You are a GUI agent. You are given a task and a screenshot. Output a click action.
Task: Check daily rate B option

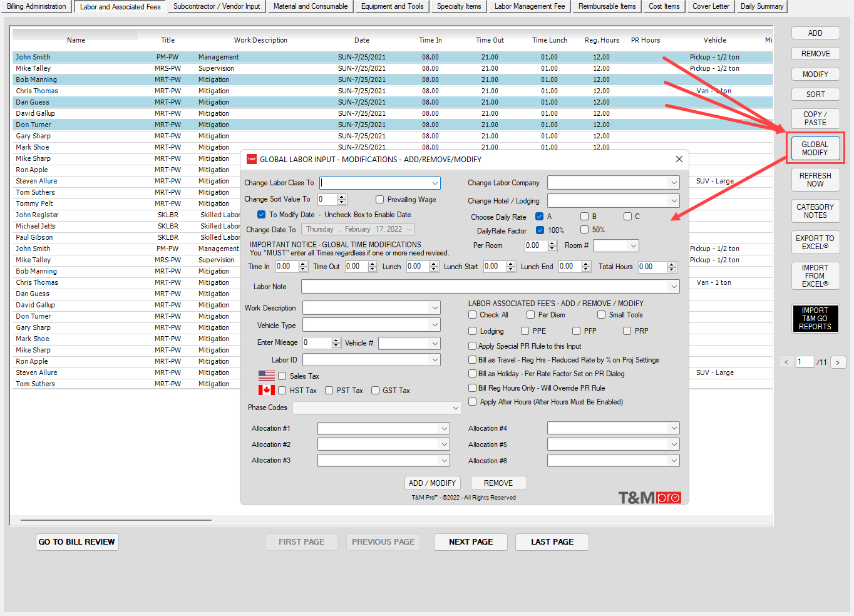click(584, 217)
